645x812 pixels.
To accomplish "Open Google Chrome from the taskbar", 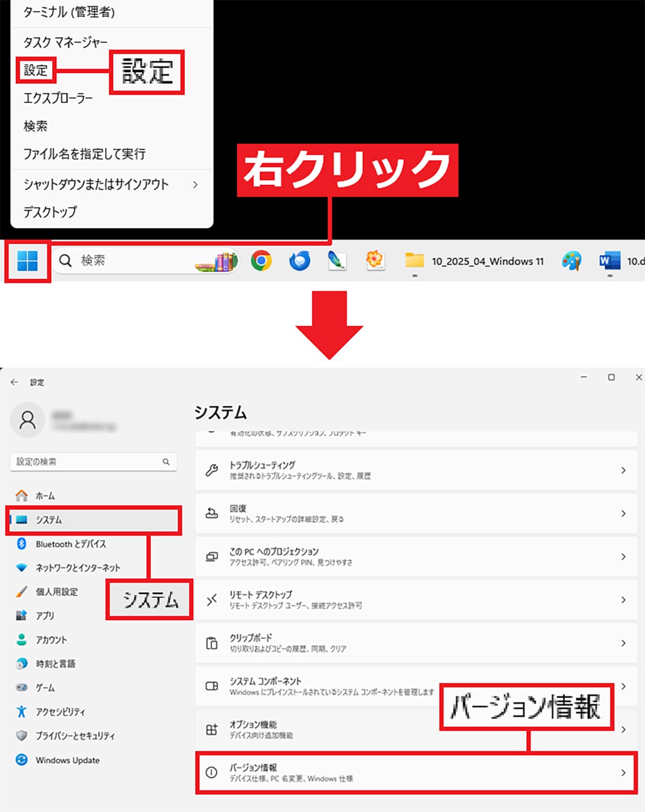I will pyautogui.click(x=261, y=261).
